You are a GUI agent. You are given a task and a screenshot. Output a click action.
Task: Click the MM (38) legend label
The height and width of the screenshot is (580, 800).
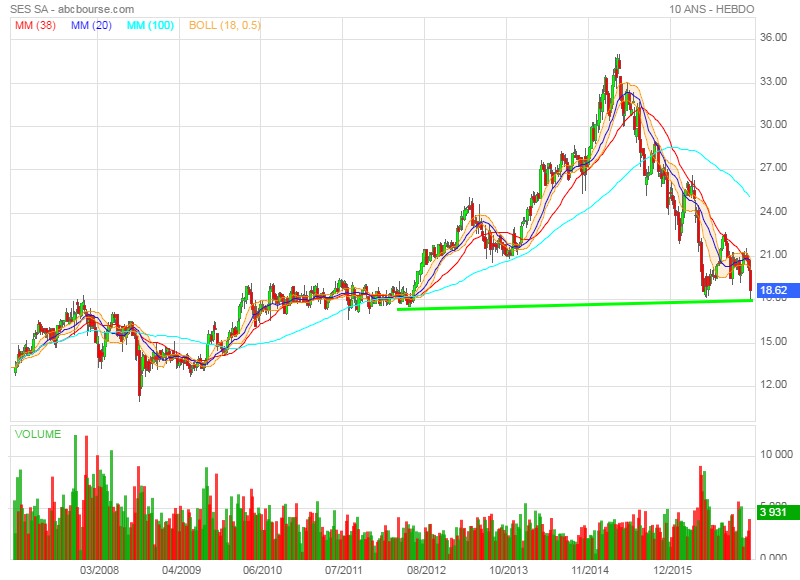pyautogui.click(x=35, y=25)
